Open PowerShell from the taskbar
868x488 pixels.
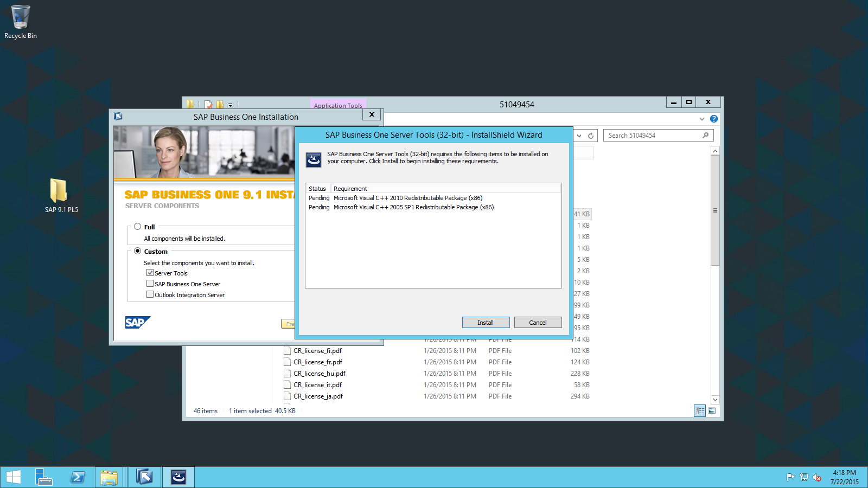[x=78, y=477]
